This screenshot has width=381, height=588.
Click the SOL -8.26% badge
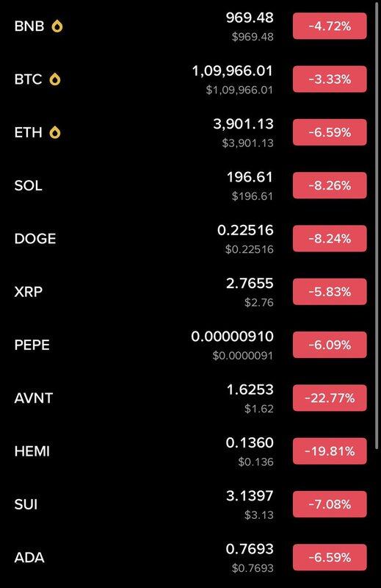point(330,185)
